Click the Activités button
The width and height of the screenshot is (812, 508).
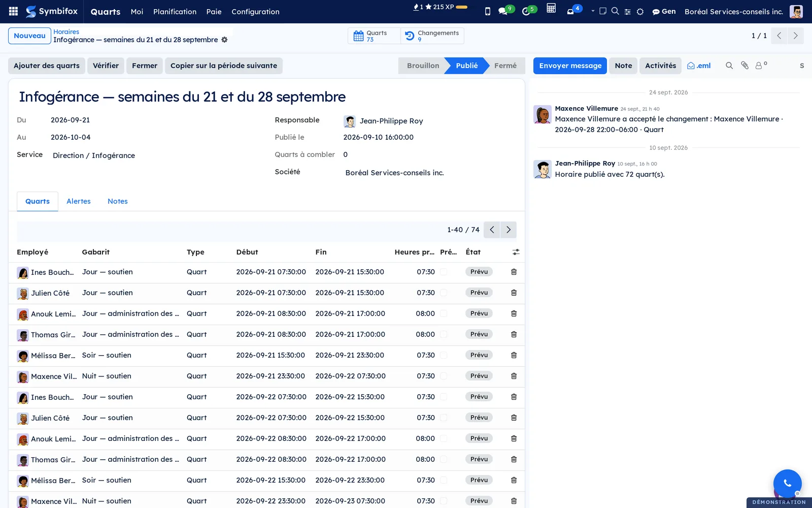660,66
